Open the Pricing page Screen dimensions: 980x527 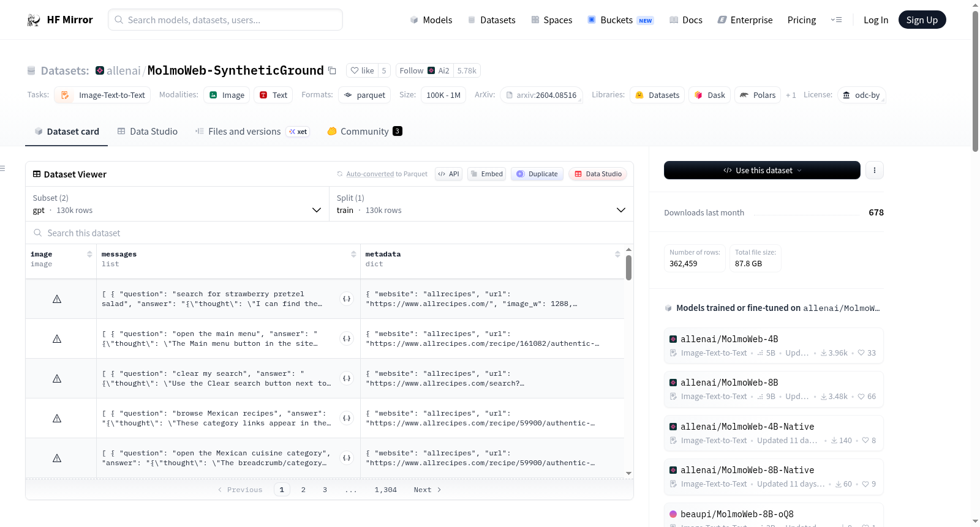coord(802,20)
